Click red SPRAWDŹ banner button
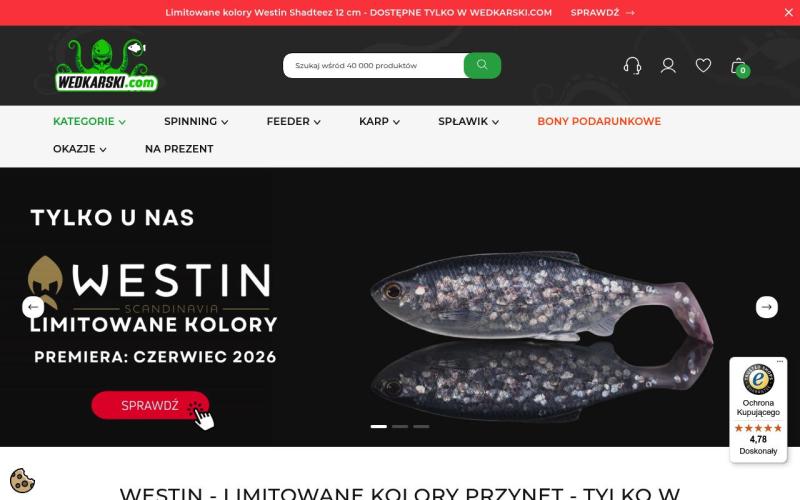 pos(150,405)
